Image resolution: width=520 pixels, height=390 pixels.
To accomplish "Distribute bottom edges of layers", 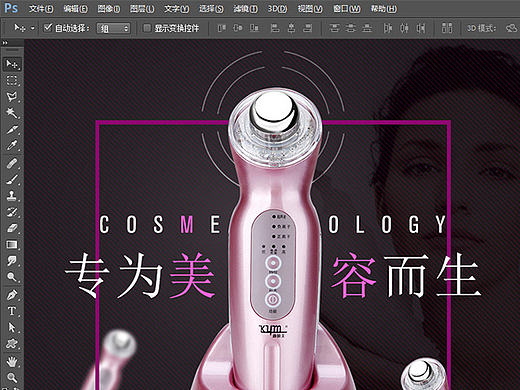I will 367,28.
